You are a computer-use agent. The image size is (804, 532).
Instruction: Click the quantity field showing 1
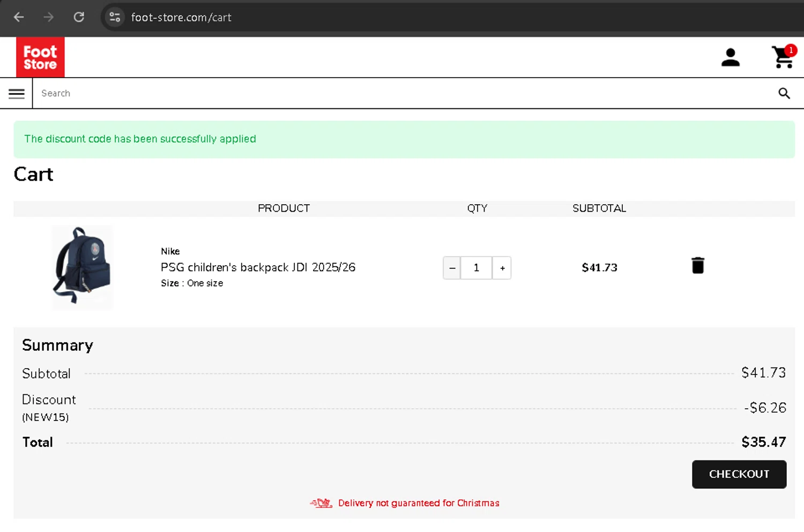coord(476,268)
